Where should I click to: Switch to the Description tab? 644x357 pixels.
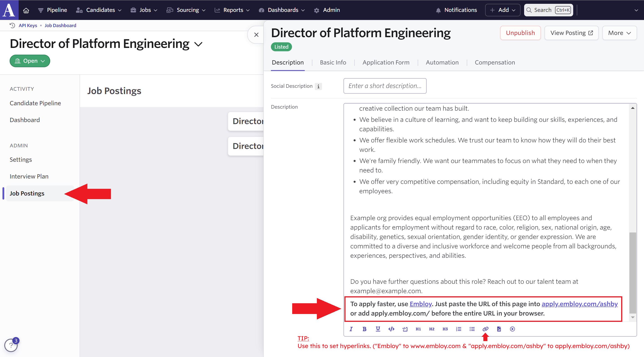tap(287, 62)
